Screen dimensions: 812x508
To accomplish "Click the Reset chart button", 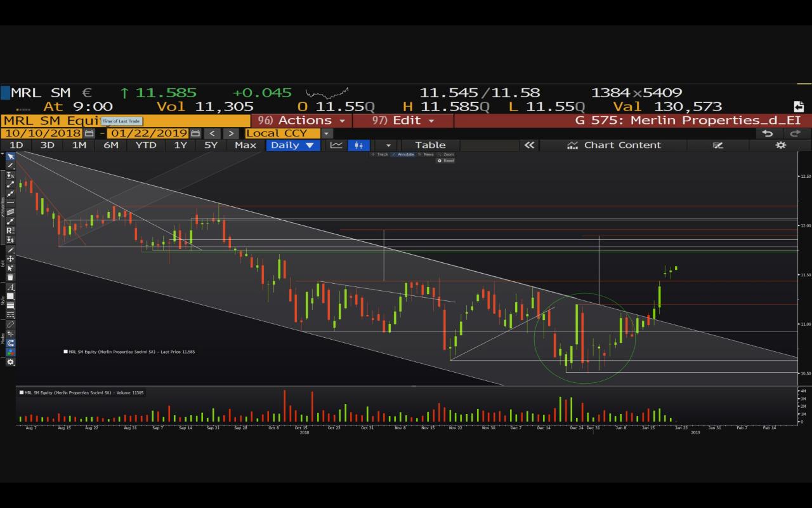I will 446,161.
